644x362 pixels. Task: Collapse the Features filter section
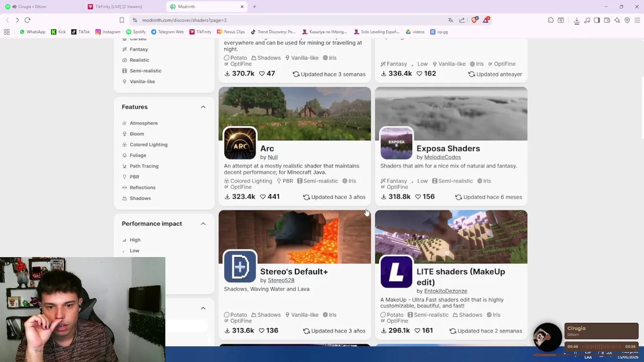[x=203, y=107]
